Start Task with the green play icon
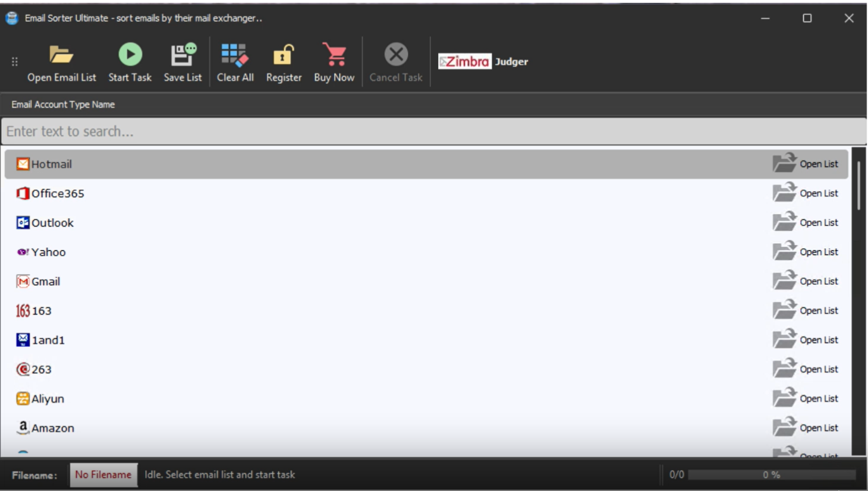Screen dimensions: 868x491 click(130, 62)
